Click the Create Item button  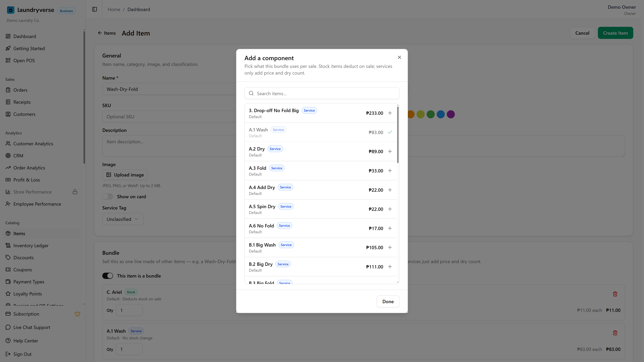[x=615, y=33]
